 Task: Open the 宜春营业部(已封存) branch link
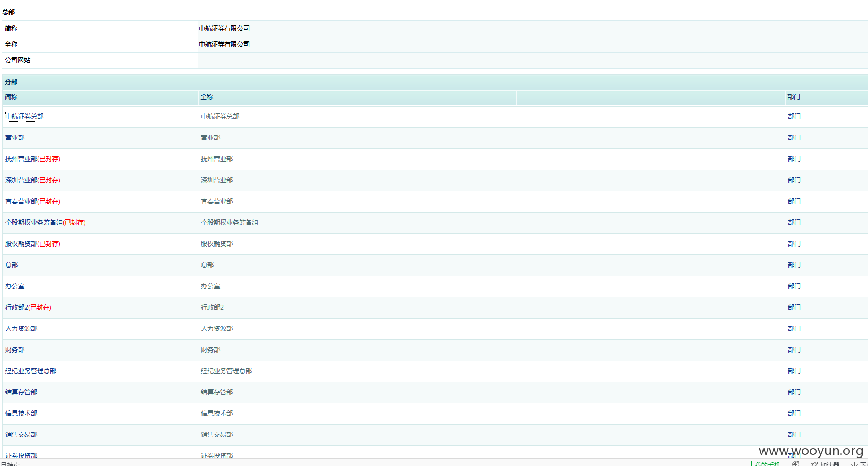pos(33,201)
